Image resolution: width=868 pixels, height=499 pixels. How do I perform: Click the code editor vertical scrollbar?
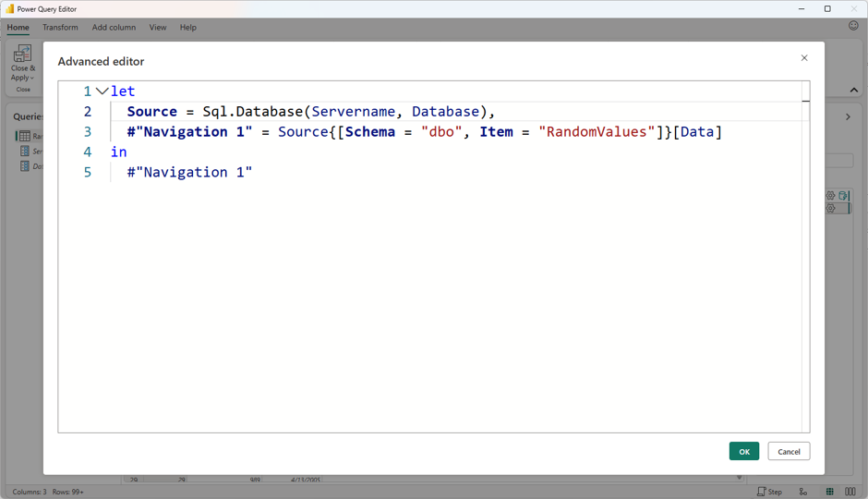[805, 257]
